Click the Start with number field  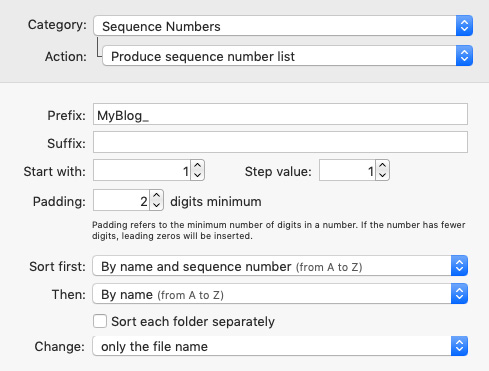[x=142, y=170]
